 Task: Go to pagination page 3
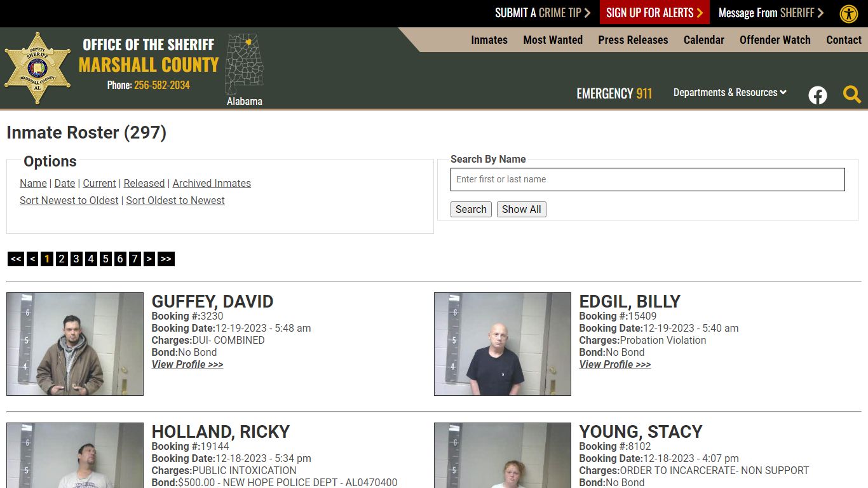[76, 259]
